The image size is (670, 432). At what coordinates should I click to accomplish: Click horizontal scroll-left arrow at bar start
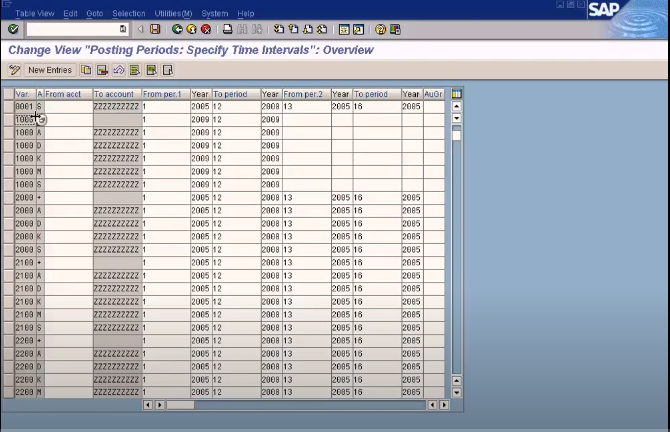(x=148, y=405)
